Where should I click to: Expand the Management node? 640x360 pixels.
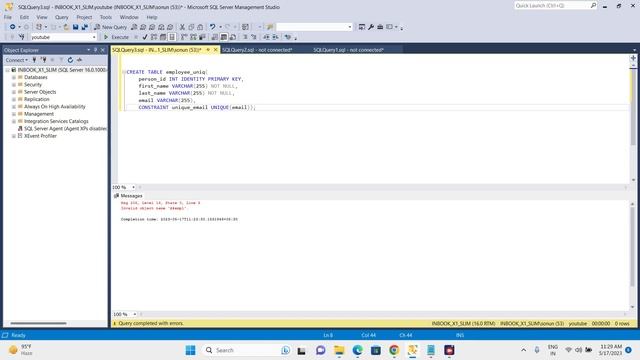click(13, 114)
